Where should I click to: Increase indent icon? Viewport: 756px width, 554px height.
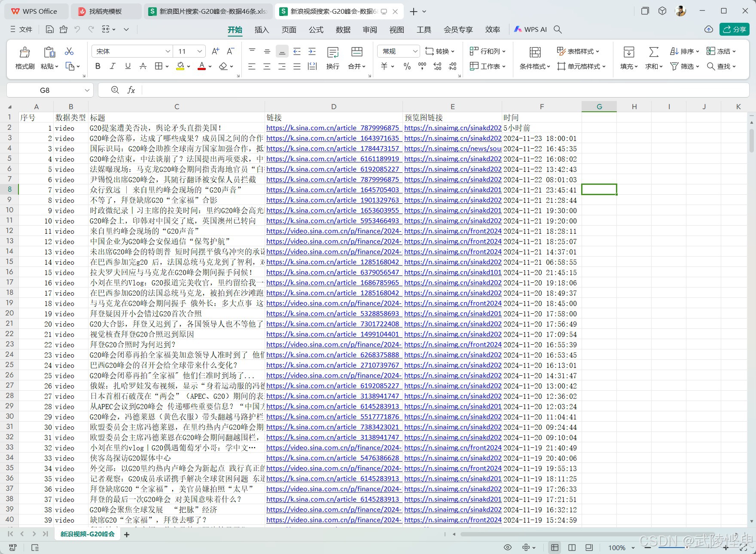[312, 51]
